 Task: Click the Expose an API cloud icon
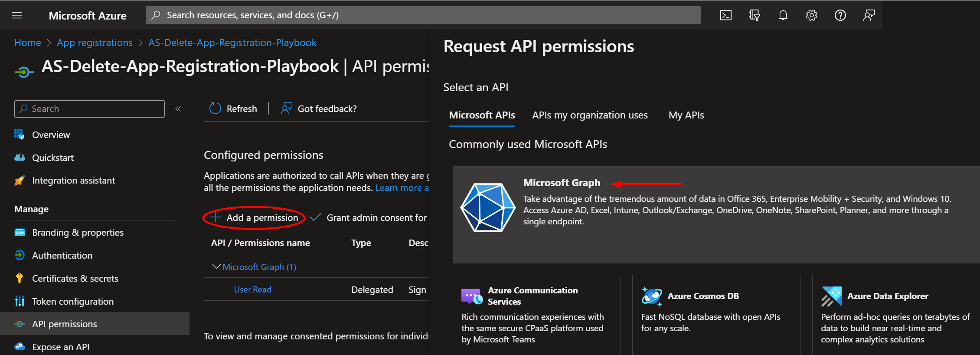click(x=20, y=346)
